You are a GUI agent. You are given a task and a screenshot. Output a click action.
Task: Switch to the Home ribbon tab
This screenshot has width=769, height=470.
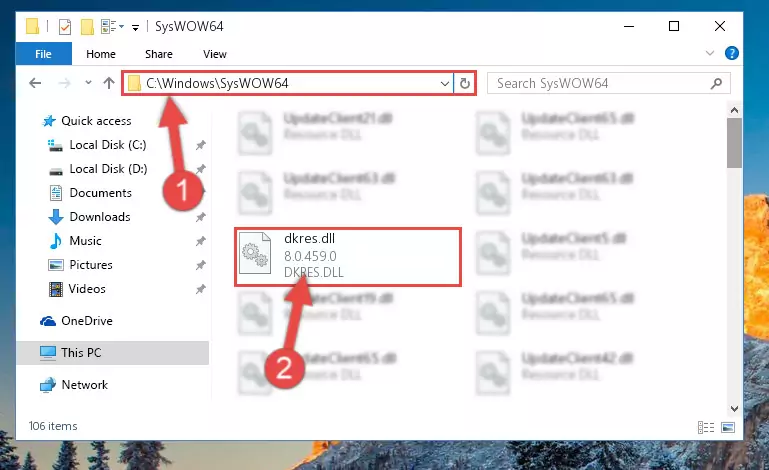pos(101,54)
